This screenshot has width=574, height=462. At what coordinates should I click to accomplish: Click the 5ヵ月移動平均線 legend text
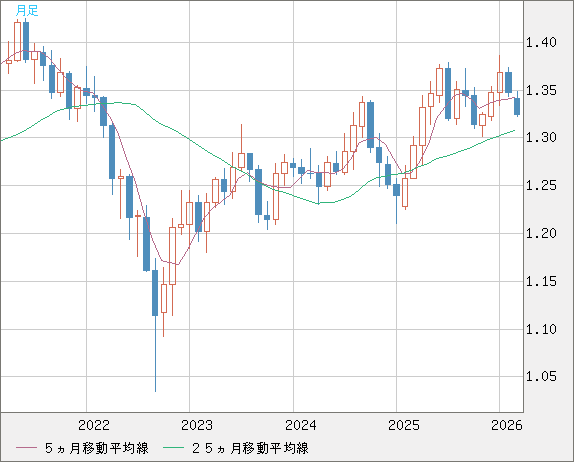tap(97, 448)
